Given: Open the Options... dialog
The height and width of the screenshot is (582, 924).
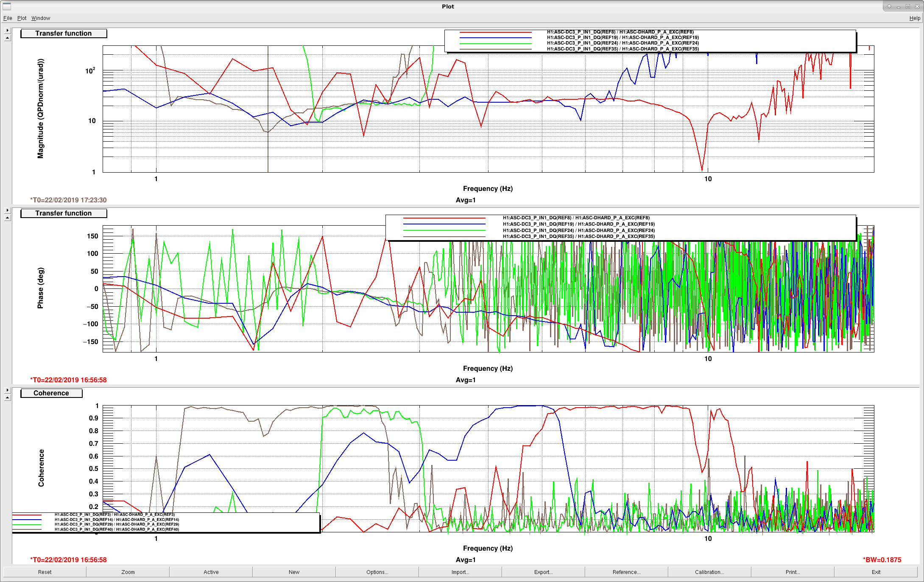Looking at the screenshot, I should (377, 572).
